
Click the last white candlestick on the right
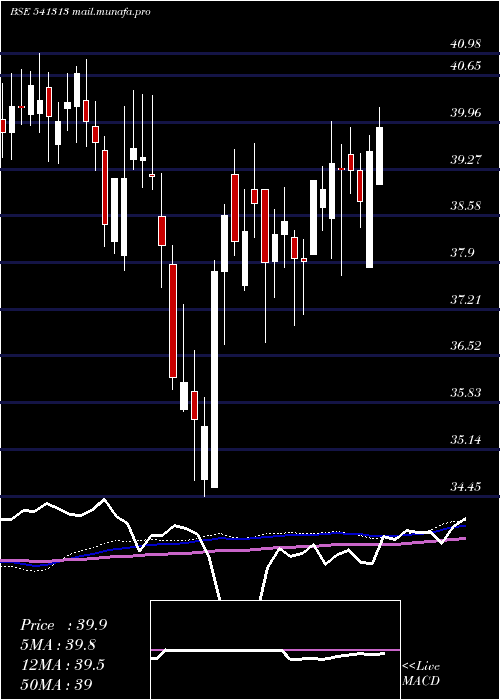(x=380, y=156)
